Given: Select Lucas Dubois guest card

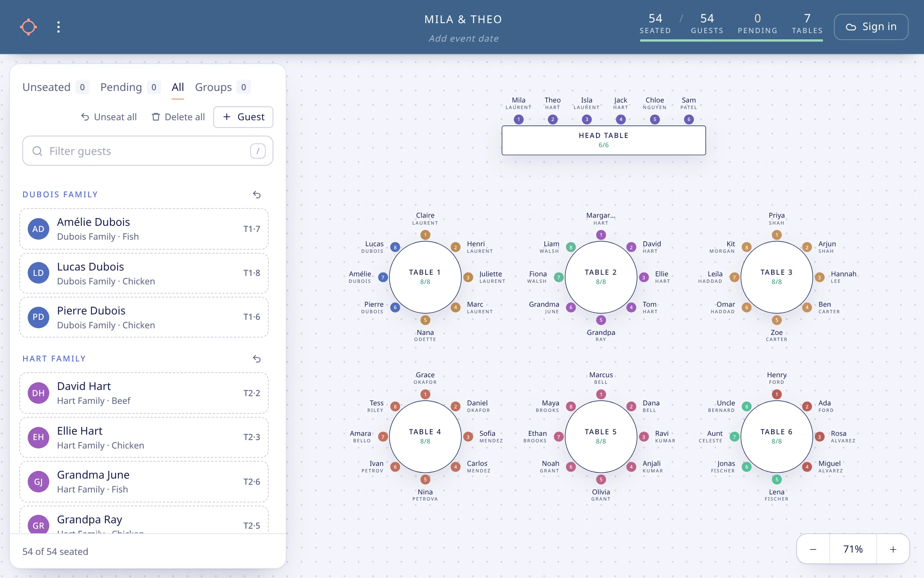Looking at the screenshot, I should click(x=144, y=273).
